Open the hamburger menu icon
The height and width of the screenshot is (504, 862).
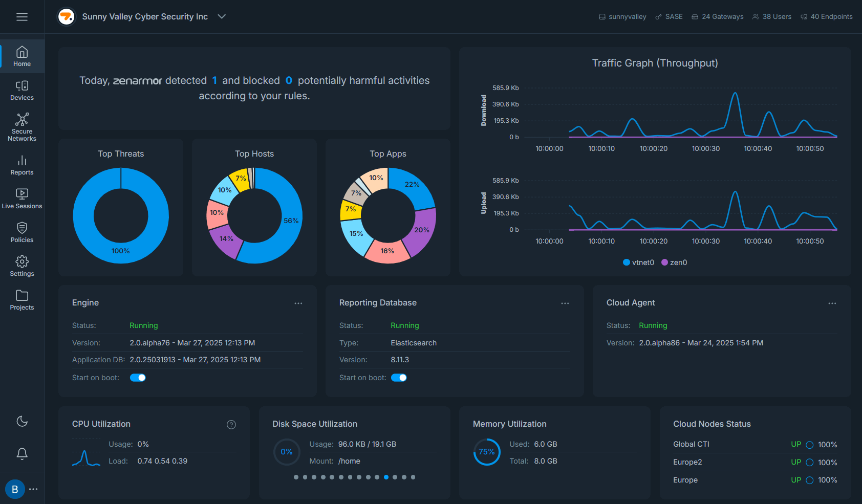[22, 17]
